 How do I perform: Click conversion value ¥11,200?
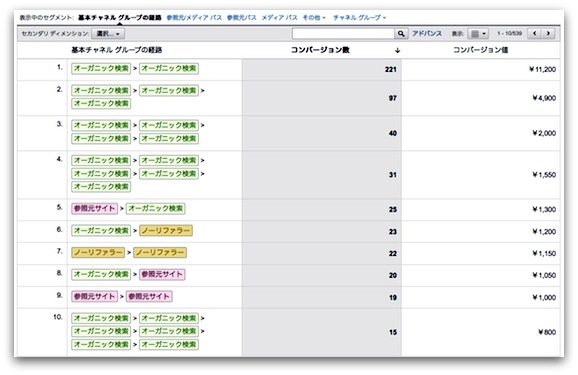542,69
